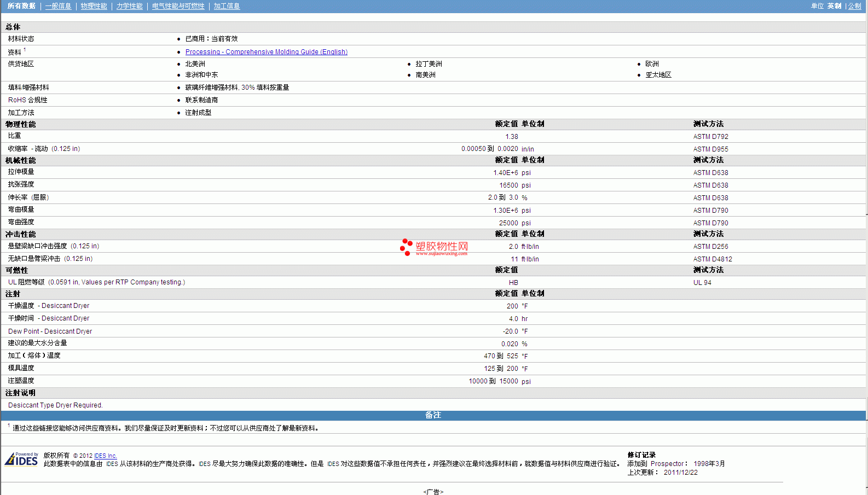The height and width of the screenshot is (495, 868).
Task: Open the 加工信息 tab
Action: 227,6
